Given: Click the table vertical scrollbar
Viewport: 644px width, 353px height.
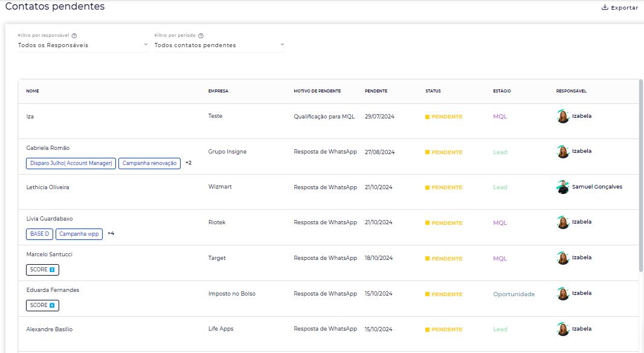Looking at the screenshot, I should click(641, 175).
